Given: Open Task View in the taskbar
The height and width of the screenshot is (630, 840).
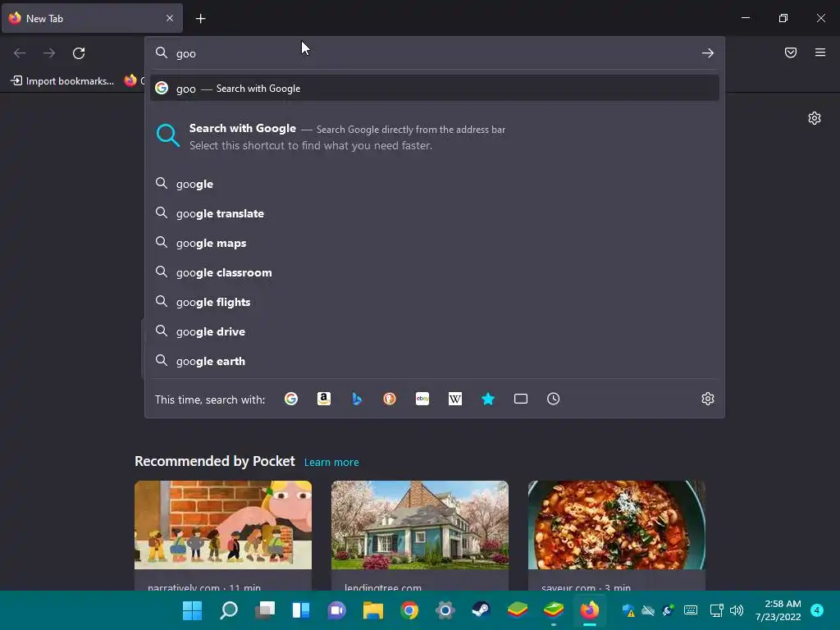Looking at the screenshot, I should click(265, 609).
